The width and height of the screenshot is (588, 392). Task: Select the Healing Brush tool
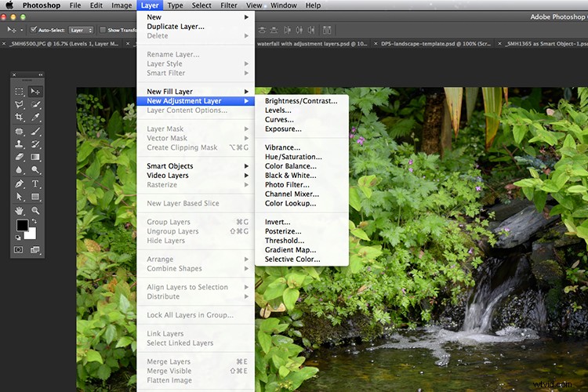coord(19,131)
